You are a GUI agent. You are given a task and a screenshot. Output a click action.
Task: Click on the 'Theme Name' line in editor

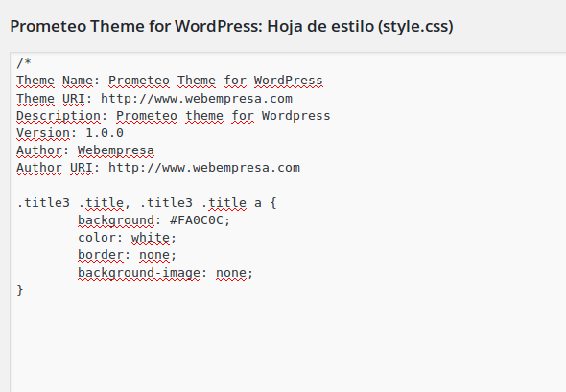tap(170, 81)
